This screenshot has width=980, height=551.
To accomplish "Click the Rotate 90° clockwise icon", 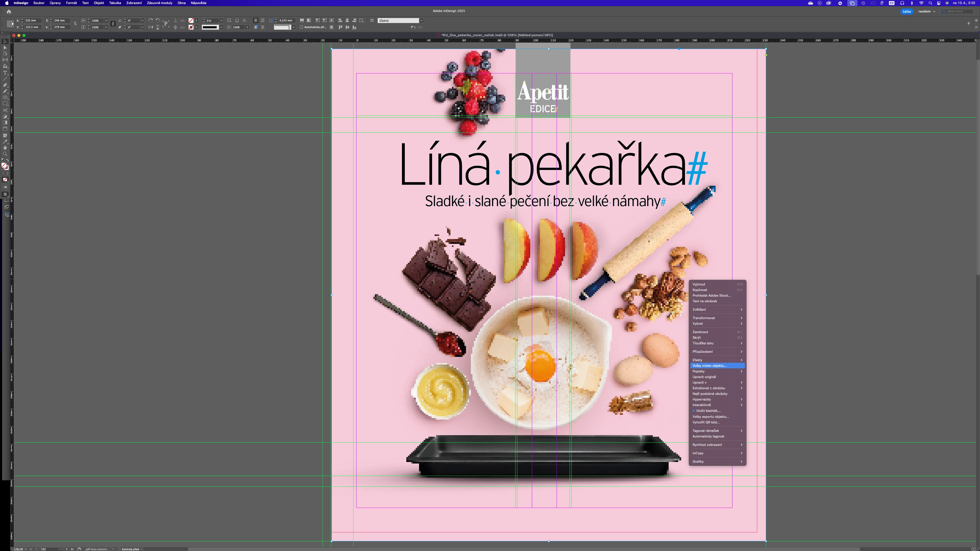I will point(151,20).
